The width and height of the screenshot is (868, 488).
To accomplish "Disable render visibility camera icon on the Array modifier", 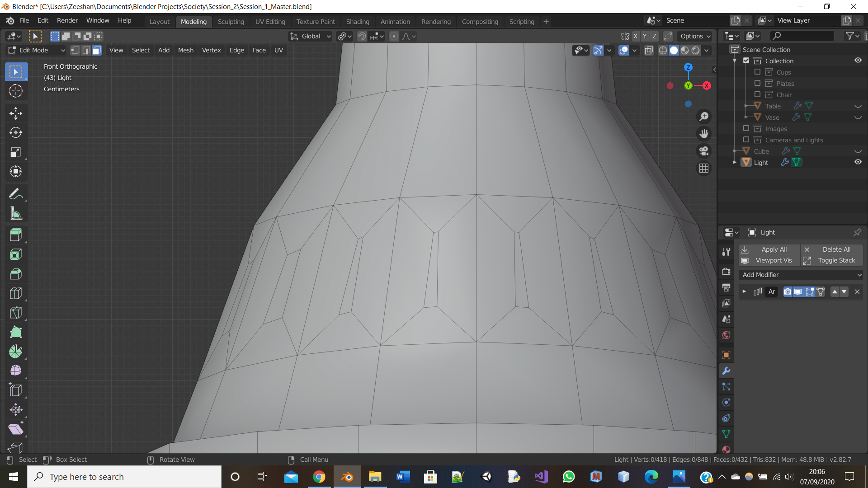I will pos(788,291).
